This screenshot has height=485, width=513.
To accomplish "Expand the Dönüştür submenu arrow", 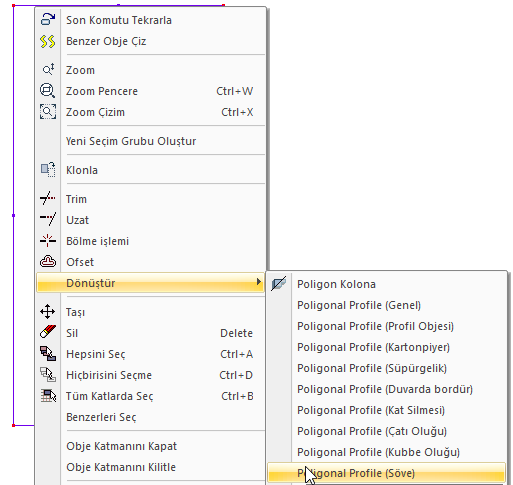I will point(259,282).
